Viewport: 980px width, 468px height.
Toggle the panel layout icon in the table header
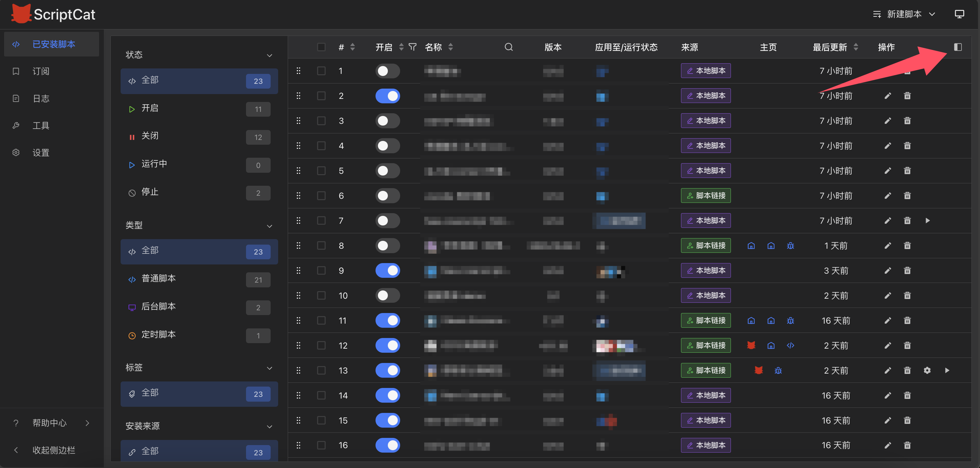pos(957,47)
